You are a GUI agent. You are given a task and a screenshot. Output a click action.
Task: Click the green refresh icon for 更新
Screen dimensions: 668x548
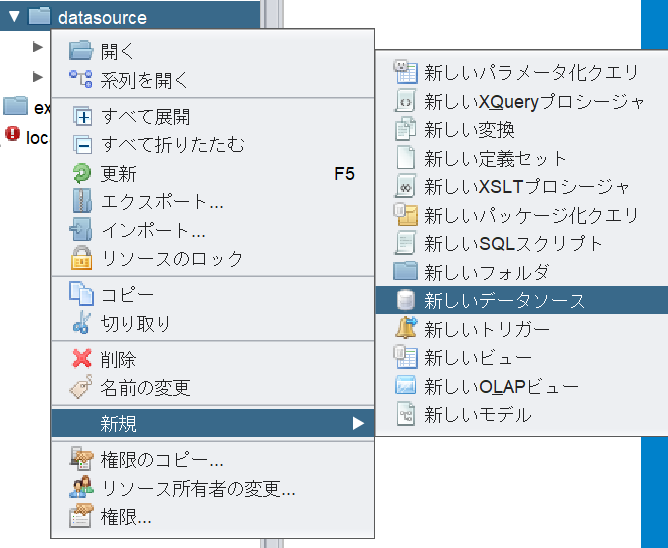(81, 173)
